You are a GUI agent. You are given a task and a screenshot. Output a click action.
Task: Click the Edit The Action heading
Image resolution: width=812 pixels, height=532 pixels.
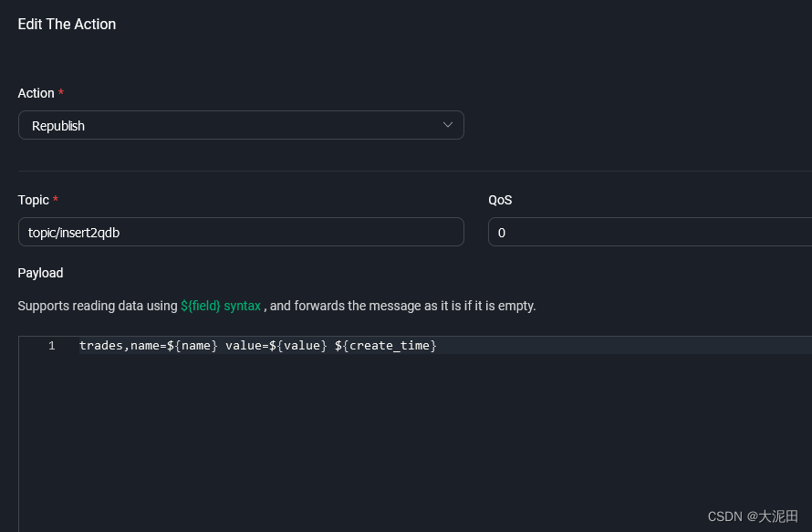pos(67,25)
